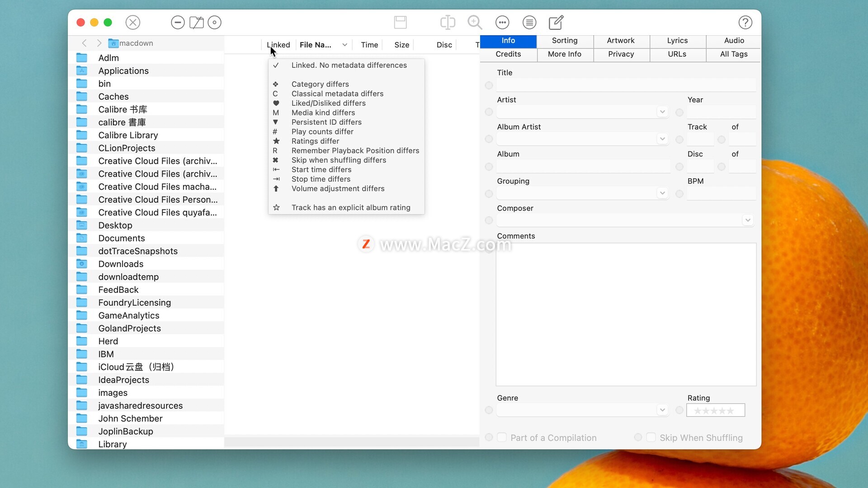Click the edit pencil compose icon
Viewport: 868px width, 488px height.
[556, 22]
